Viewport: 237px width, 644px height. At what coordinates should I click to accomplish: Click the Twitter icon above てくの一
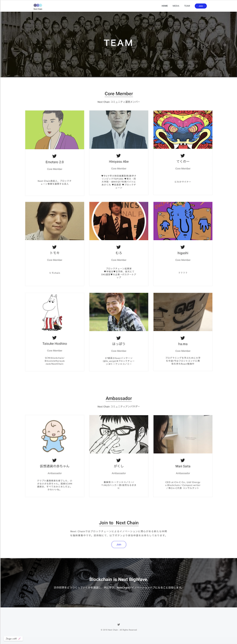click(183, 156)
